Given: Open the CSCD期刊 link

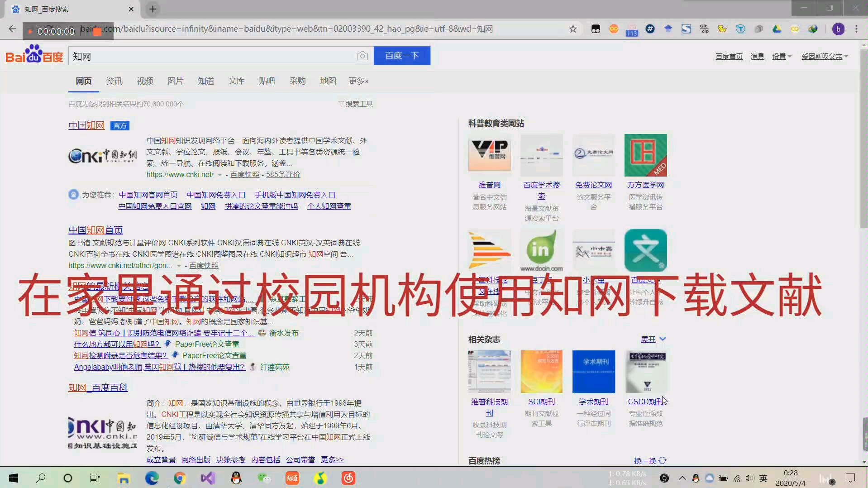Looking at the screenshot, I should pyautogui.click(x=645, y=402).
